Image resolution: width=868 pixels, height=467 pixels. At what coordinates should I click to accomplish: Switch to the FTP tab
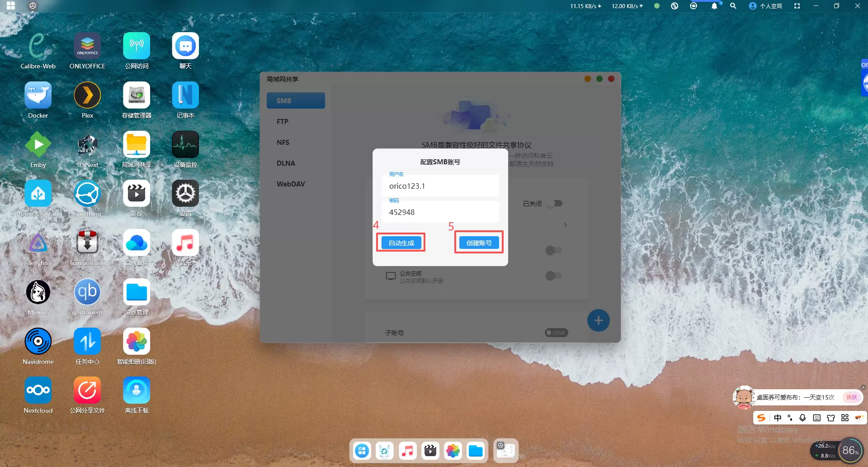[283, 121]
